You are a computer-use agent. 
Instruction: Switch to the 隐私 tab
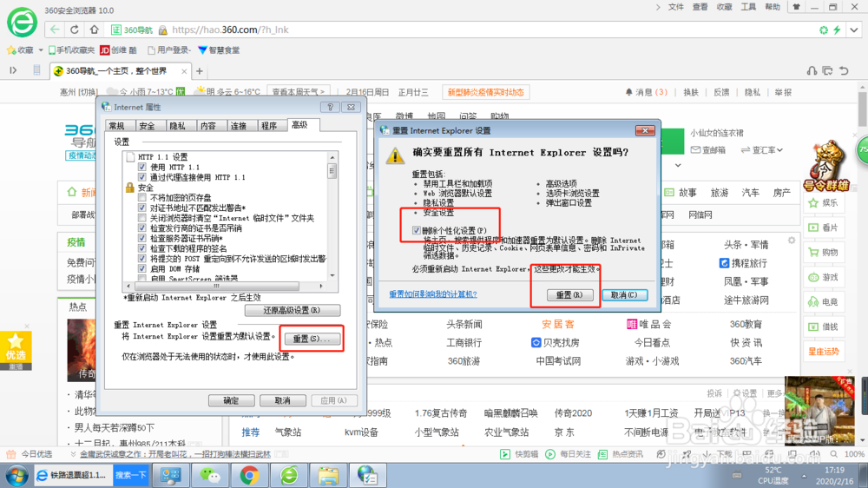tap(178, 126)
